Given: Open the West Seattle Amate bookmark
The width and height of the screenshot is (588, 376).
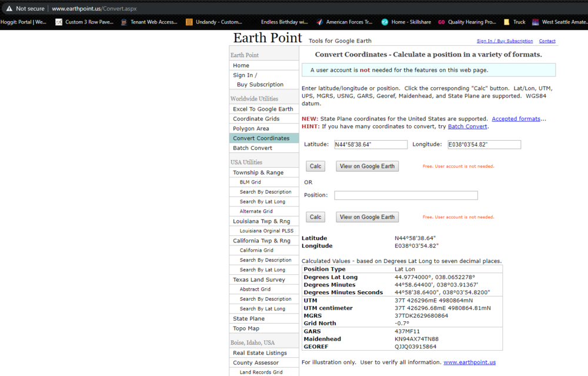Looking at the screenshot, I should 560,22.
